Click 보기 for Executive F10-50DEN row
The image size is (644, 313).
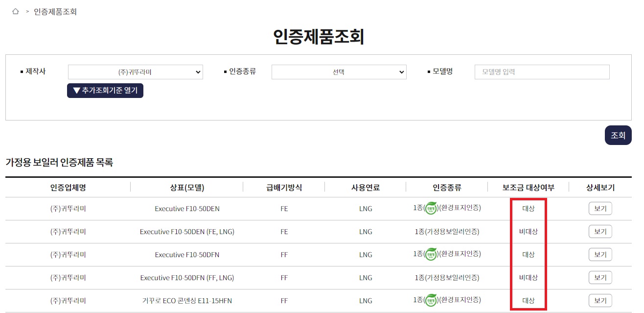[600, 209]
